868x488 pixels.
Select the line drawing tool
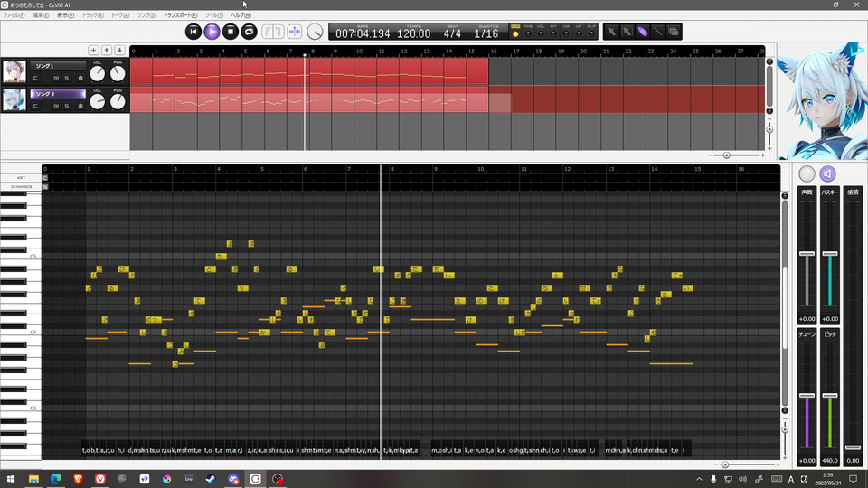[657, 33]
